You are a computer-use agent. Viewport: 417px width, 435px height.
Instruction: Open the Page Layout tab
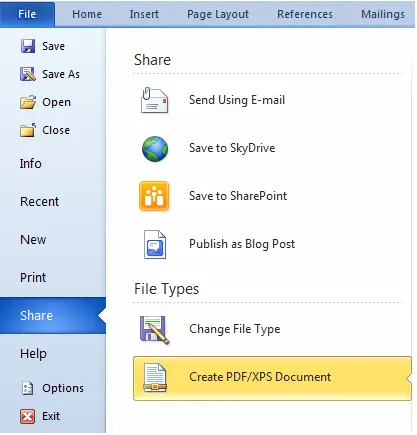click(218, 14)
